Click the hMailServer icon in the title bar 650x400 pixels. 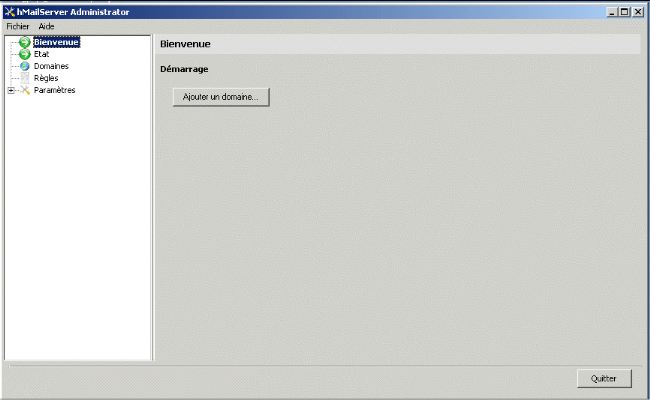[10, 12]
